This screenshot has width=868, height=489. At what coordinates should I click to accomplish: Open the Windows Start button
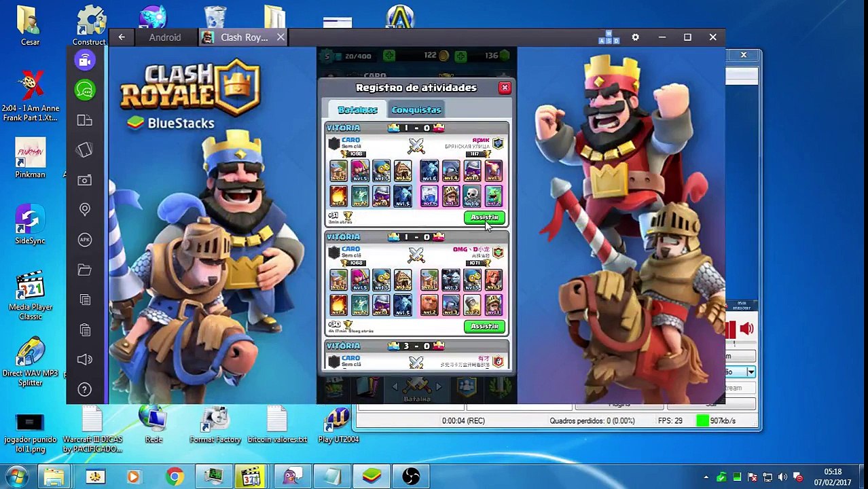pos(16,476)
